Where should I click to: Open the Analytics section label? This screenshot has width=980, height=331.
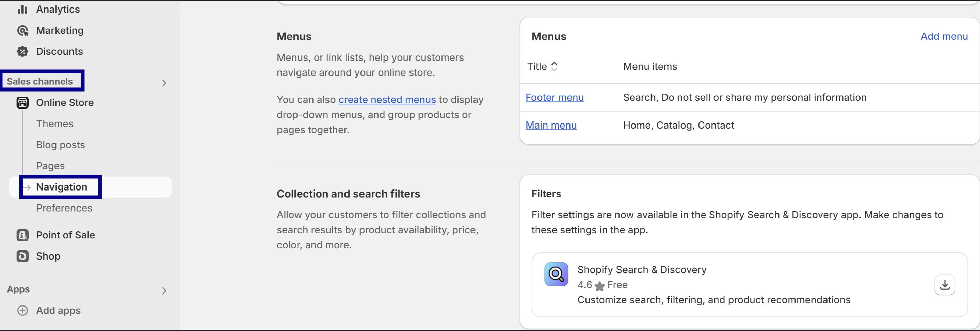(58, 9)
